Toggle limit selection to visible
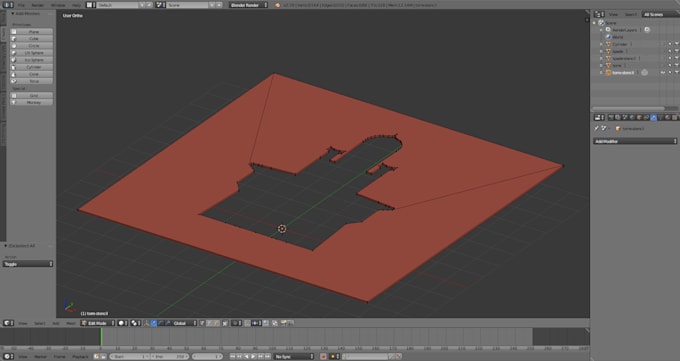This screenshot has width=680, height=361. click(225, 323)
